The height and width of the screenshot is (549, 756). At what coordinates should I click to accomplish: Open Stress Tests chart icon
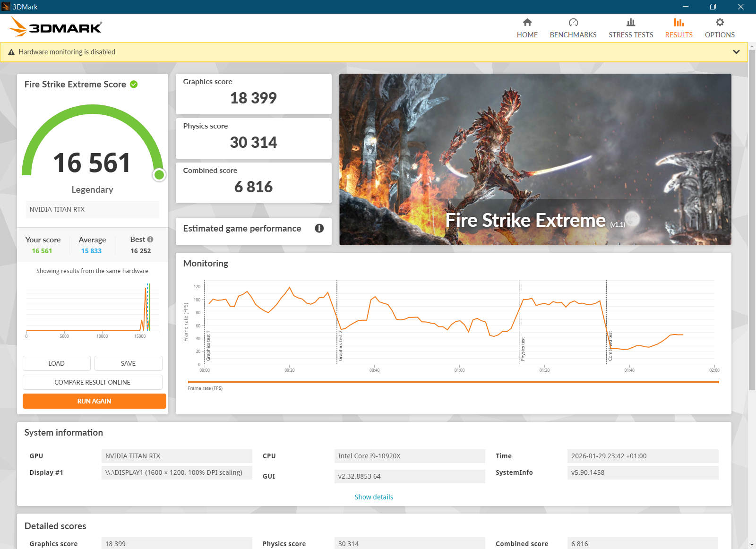(x=630, y=22)
